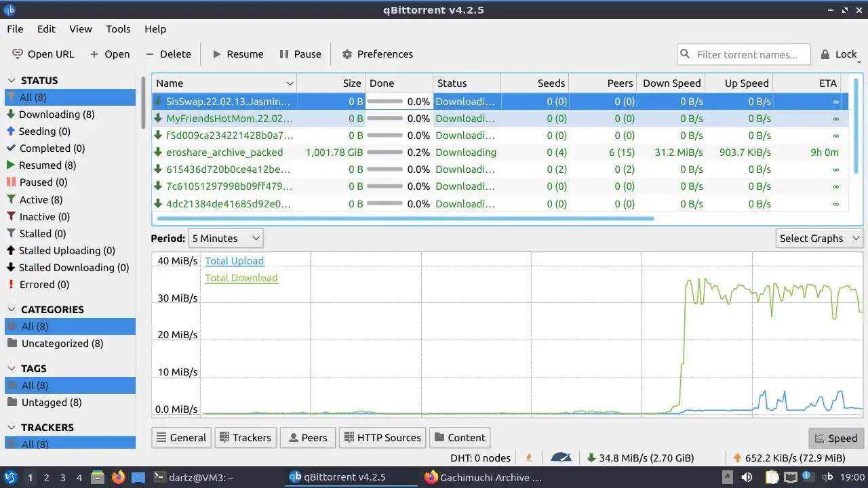
Task: Click the Name column sort arrow
Action: 290,83
